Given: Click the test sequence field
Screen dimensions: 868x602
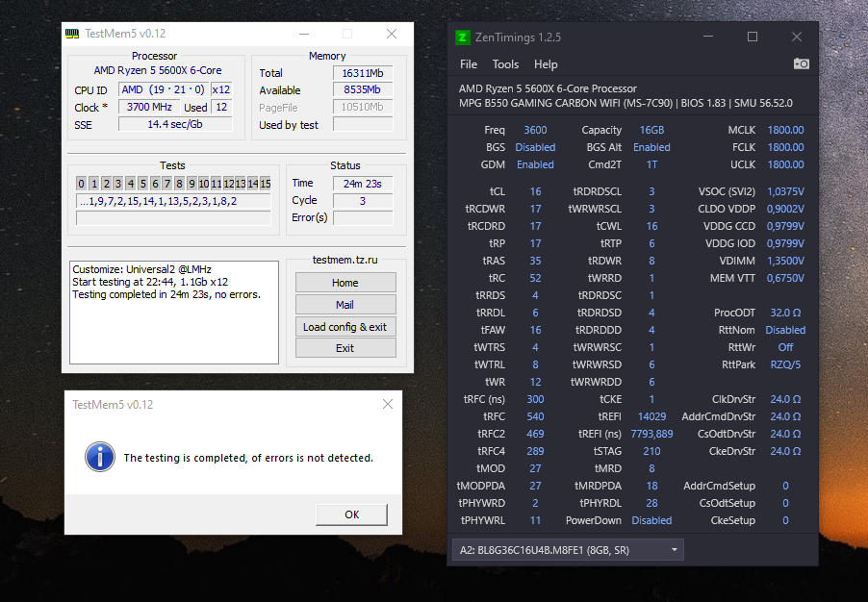Looking at the screenshot, I should point(173,201).
